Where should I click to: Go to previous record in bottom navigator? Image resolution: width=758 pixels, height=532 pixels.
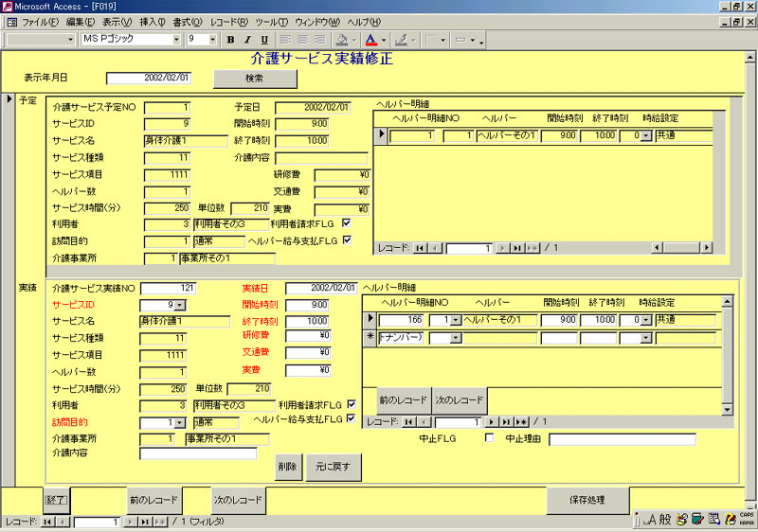[x=63, y=522]
